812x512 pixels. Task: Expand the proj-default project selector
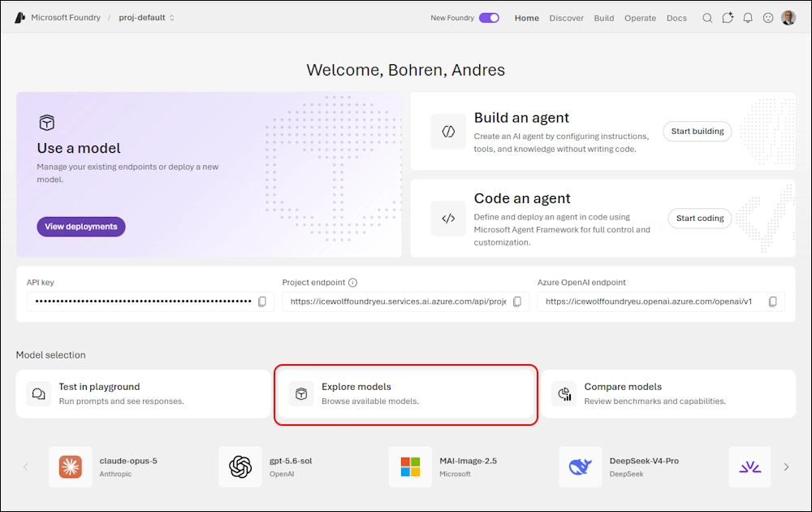tap(146, 18)
